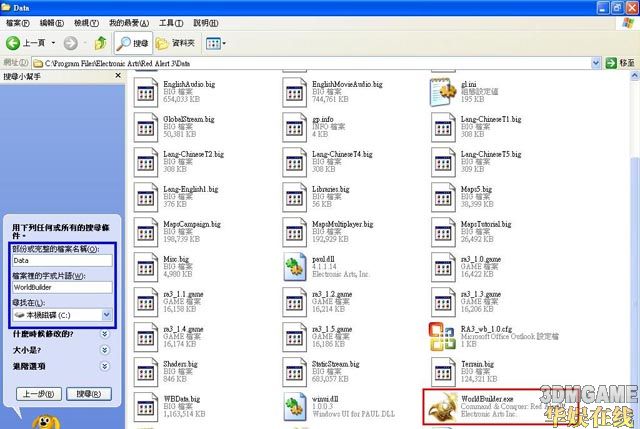
Task: Select the EnglishMovieAudio.big file icon
Action: (x=294, y=92)
